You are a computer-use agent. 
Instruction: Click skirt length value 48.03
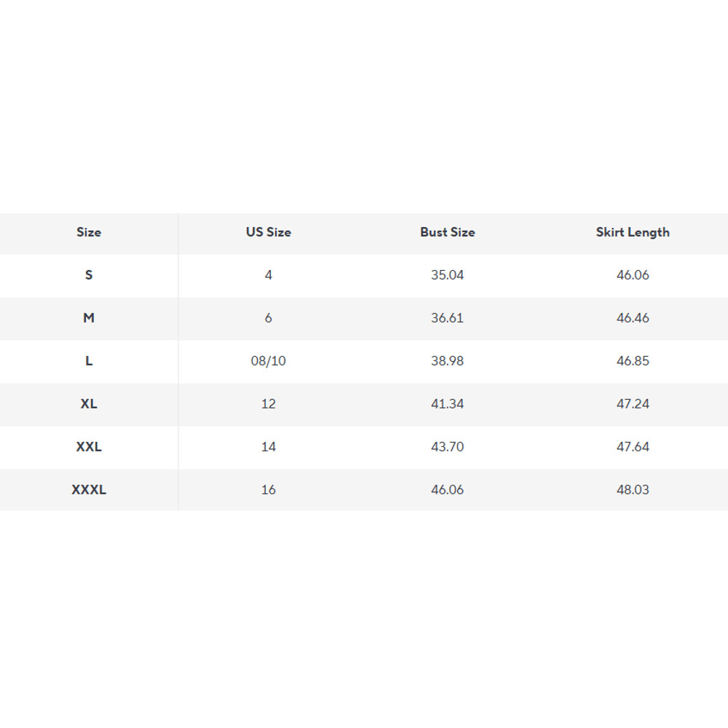[633, 490]
